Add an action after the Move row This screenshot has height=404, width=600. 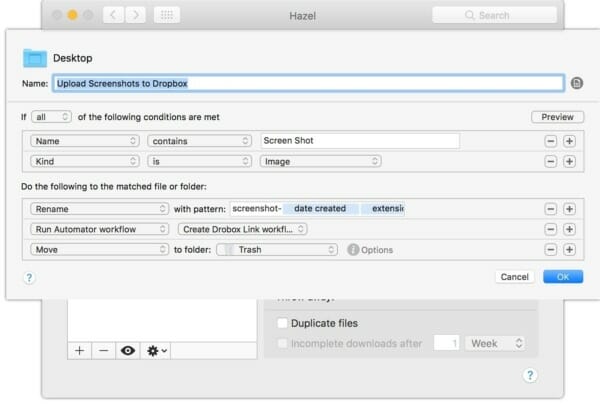tap(569, 249)
